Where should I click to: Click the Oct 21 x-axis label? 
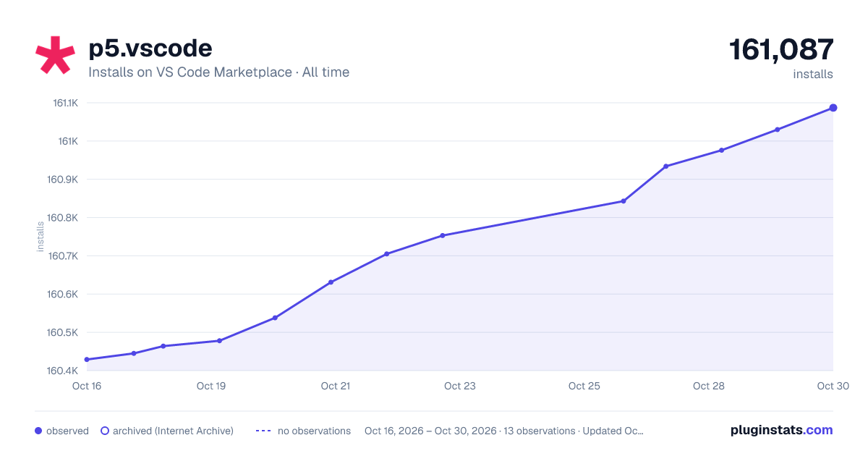[336, 386]
